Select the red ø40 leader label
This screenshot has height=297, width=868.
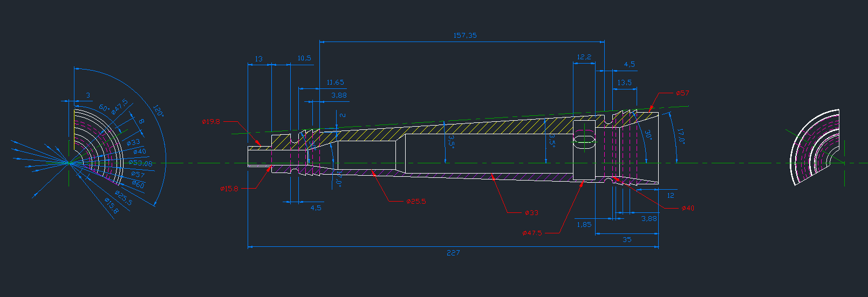point(687,208)
